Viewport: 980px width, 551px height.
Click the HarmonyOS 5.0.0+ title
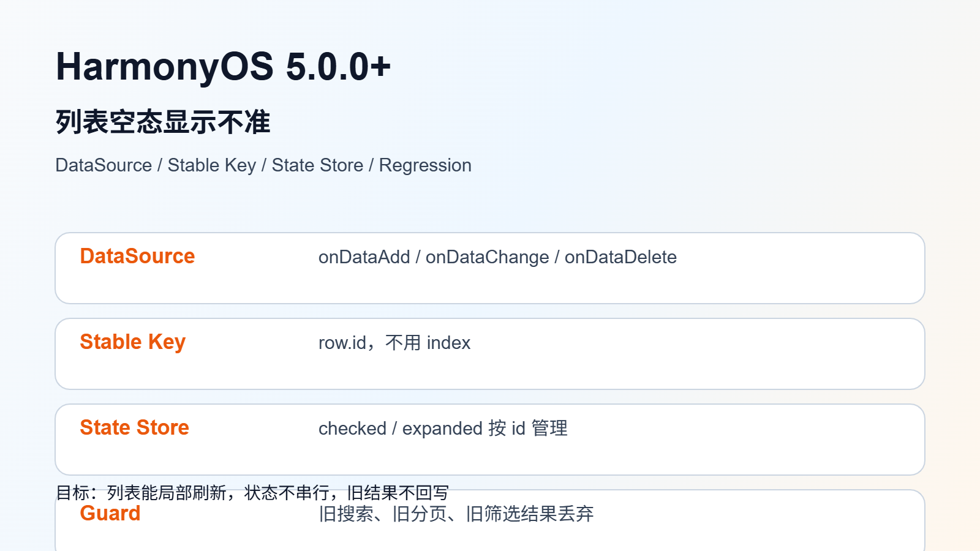(x=223, y=66)
